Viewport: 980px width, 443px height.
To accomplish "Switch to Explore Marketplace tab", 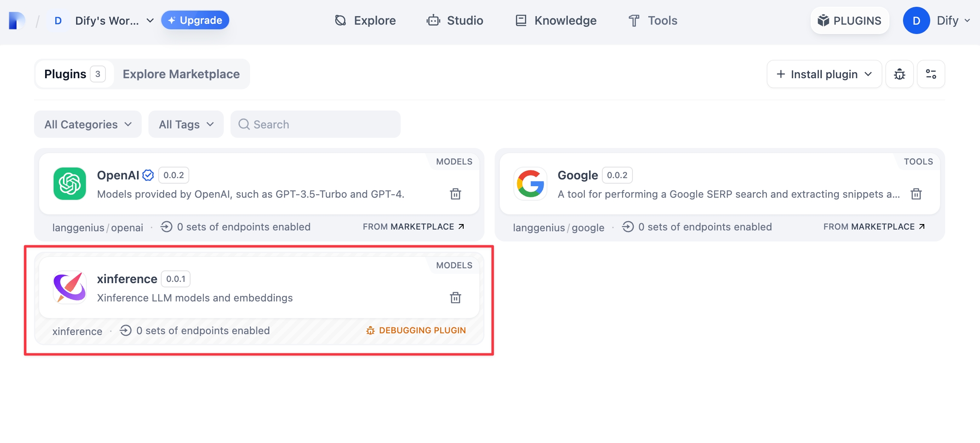I will (181, 74).
